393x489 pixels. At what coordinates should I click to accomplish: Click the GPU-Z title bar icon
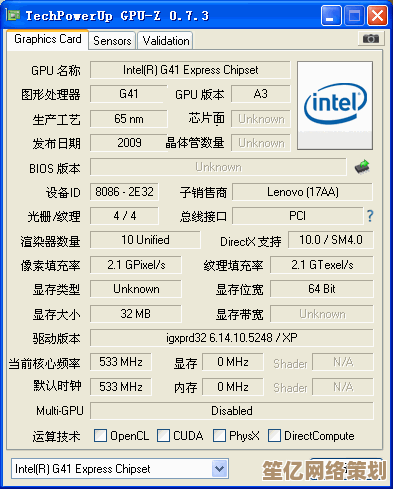(13, 15)
